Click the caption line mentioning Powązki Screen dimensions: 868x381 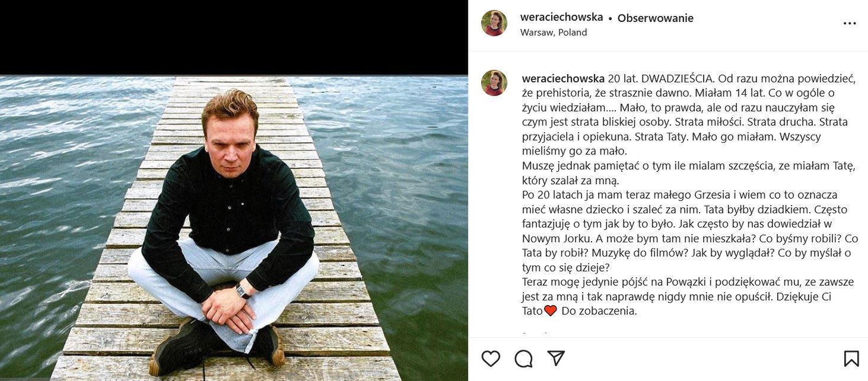point(688,282)
